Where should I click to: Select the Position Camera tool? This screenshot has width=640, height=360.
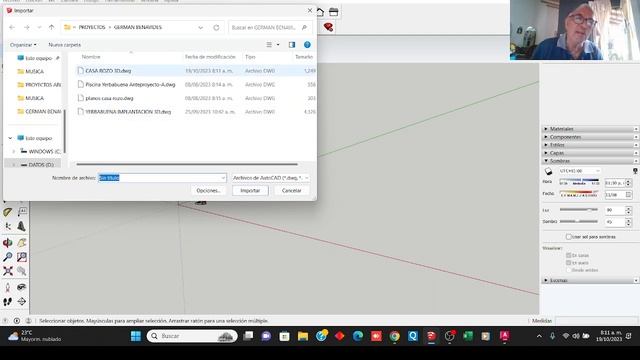coord(8,287)
